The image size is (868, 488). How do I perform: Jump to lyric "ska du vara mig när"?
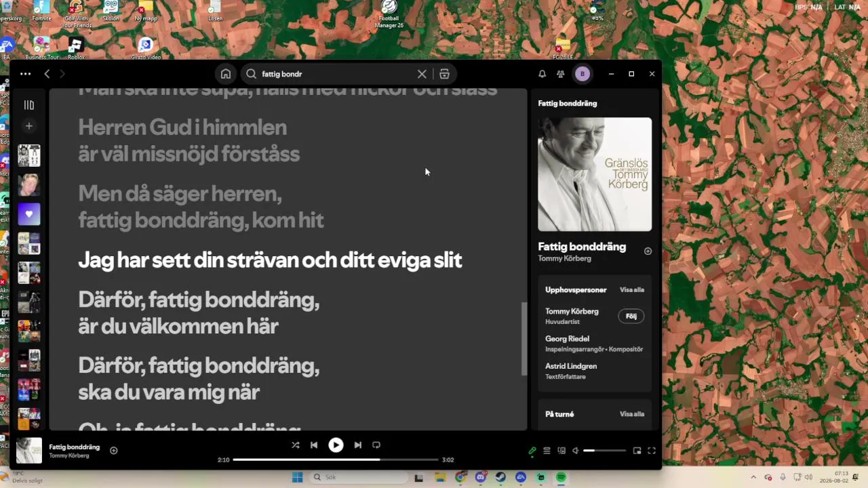tap(169, 392)
